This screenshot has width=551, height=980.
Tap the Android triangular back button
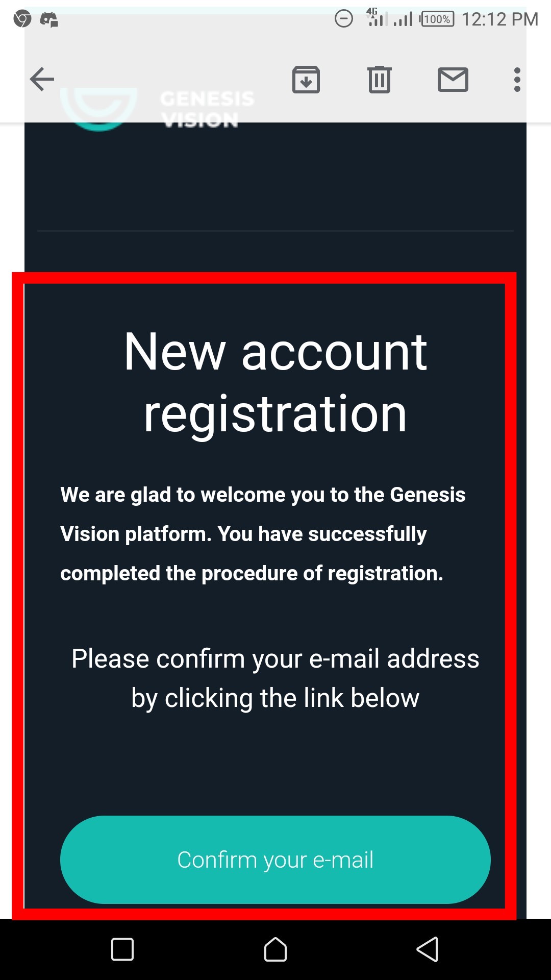(x=428, y=949)
